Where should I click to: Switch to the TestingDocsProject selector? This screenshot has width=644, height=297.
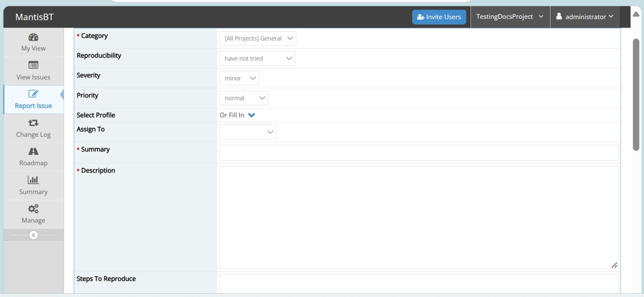(510, 16)
